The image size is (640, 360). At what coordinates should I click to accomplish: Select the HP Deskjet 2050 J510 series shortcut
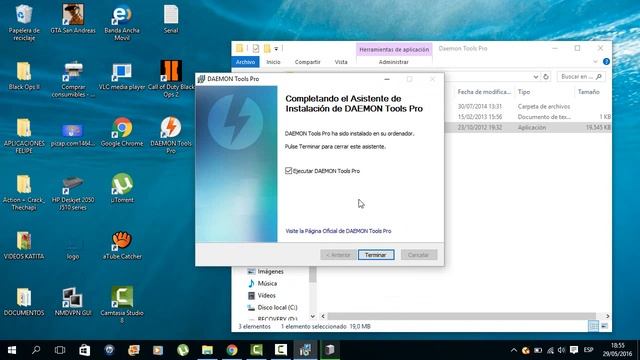[x=73, y=192]
